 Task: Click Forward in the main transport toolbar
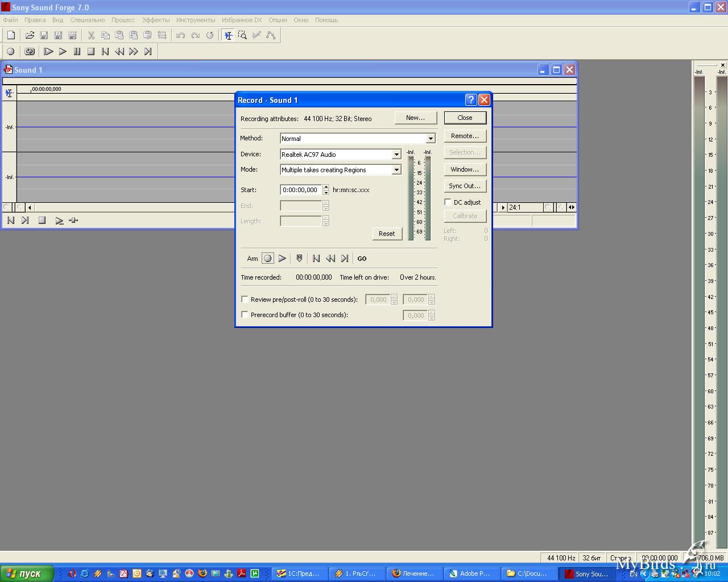[x=134, y=52]
